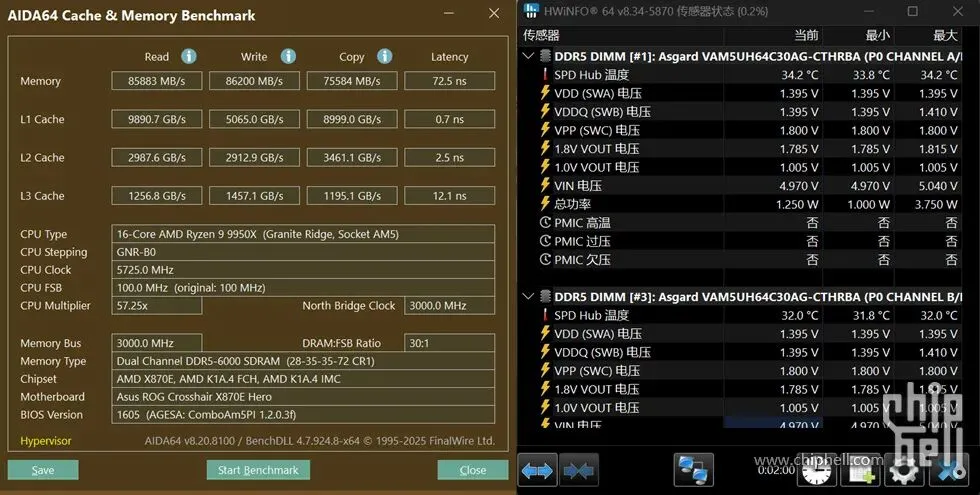Click lightning icon beside DIMM #1 VIN 电压
This screenshot has width=980, height=495.
pos(545,186)
